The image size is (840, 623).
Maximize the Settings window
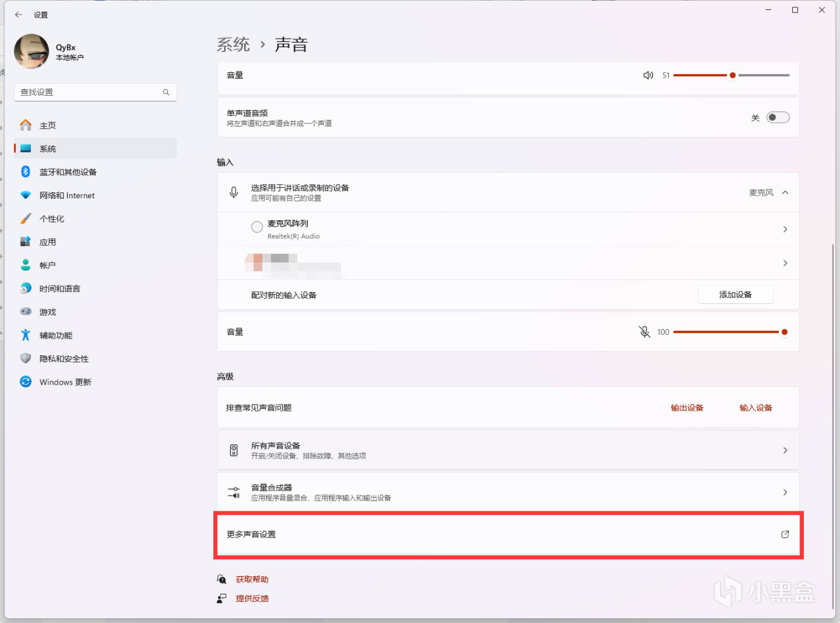[795, 10]
